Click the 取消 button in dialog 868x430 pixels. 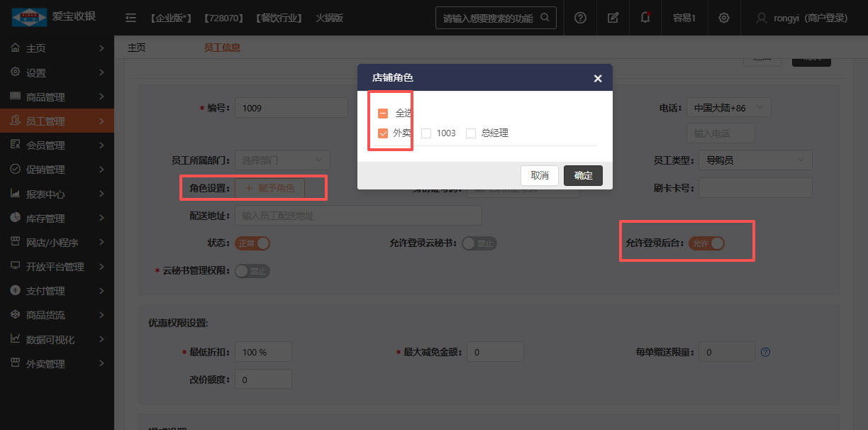(x=540, y=175)
